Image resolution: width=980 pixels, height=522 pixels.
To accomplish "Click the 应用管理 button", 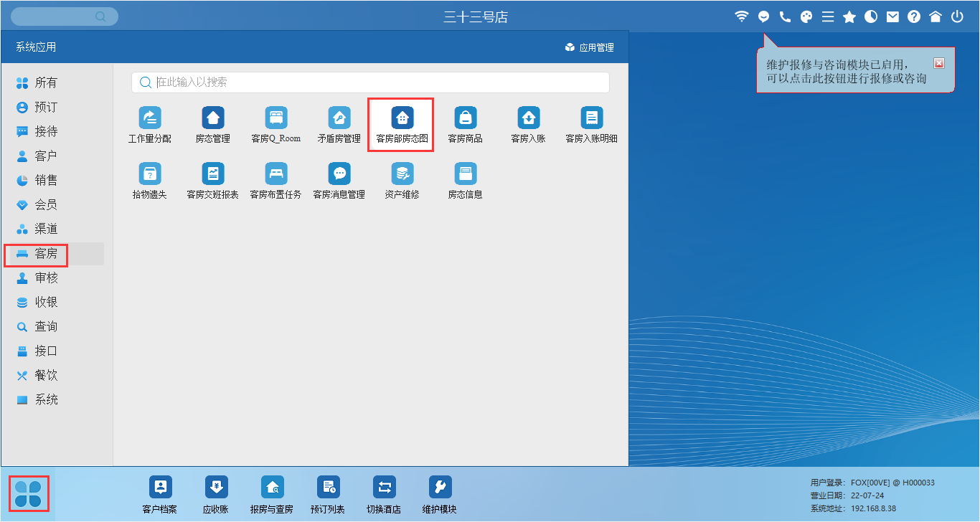I will 590,47.
